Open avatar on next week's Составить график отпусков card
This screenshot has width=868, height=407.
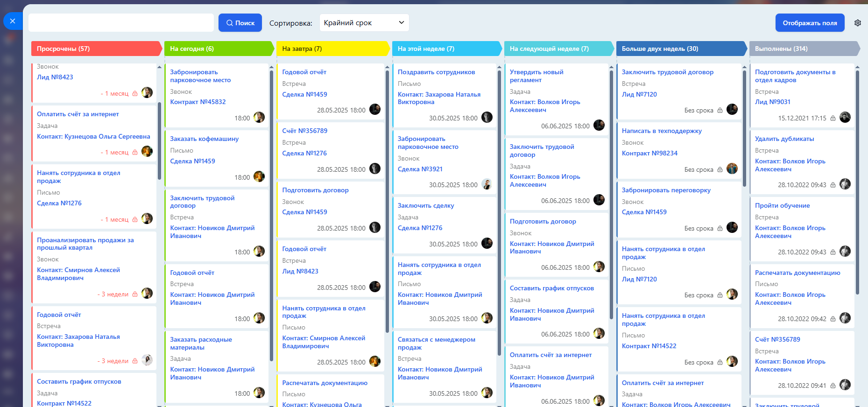coord(599,333)
